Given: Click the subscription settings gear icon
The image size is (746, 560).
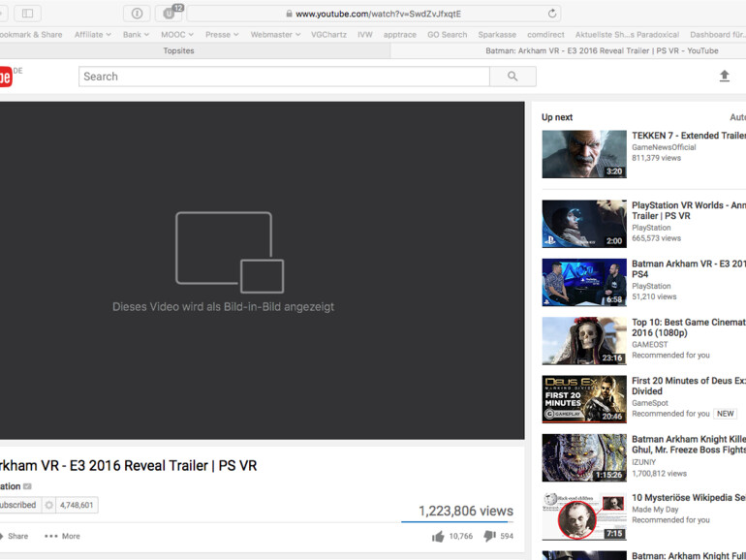Looking at the screenshot, I should [48, 505].
